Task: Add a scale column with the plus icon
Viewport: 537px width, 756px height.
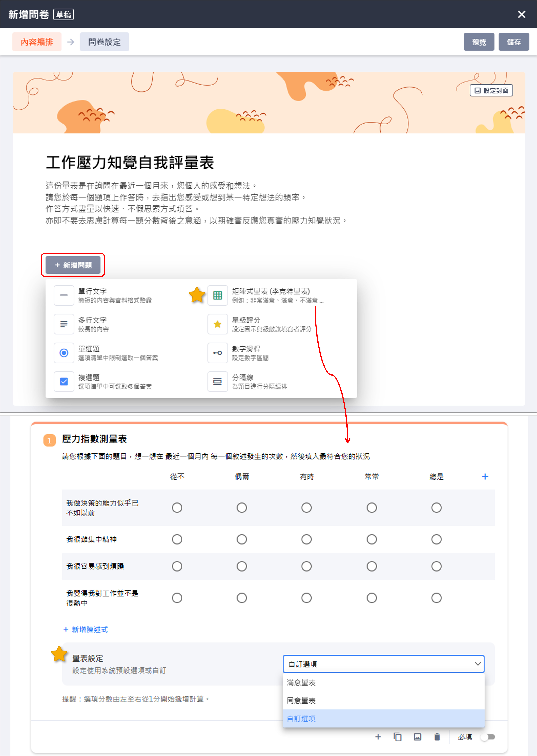Action: tap(485, 477)
